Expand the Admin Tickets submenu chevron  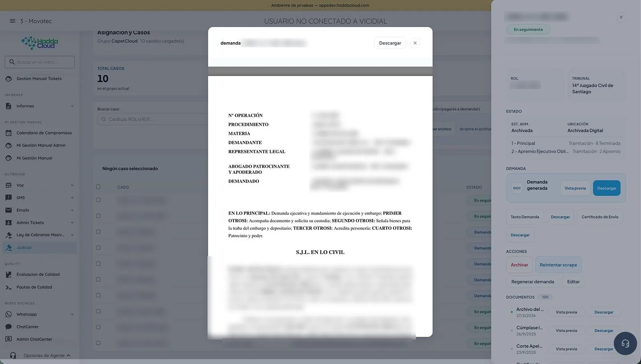pyautogui.click(x=72, y=223)
